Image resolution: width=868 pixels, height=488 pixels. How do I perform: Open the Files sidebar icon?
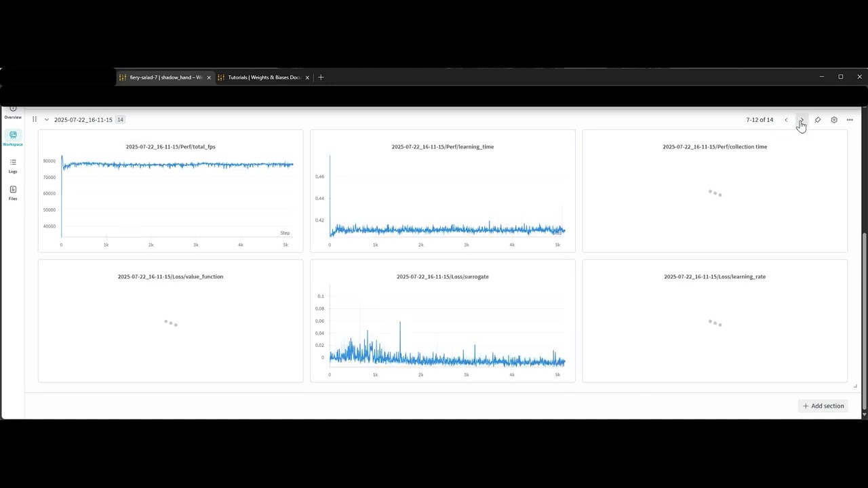pyautogui.click(x=13, y=192)
